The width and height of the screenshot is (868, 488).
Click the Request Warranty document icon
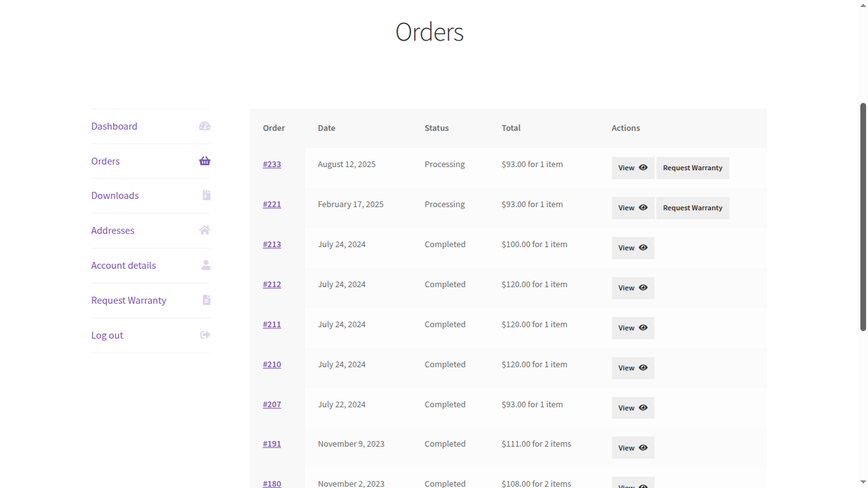point(205,300)
